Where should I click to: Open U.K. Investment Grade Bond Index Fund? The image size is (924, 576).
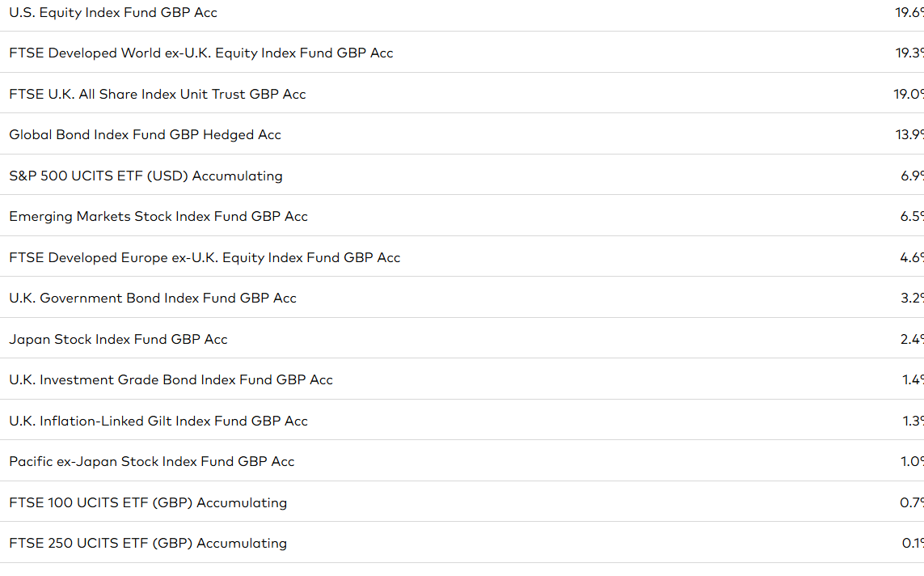pos(171,380)
